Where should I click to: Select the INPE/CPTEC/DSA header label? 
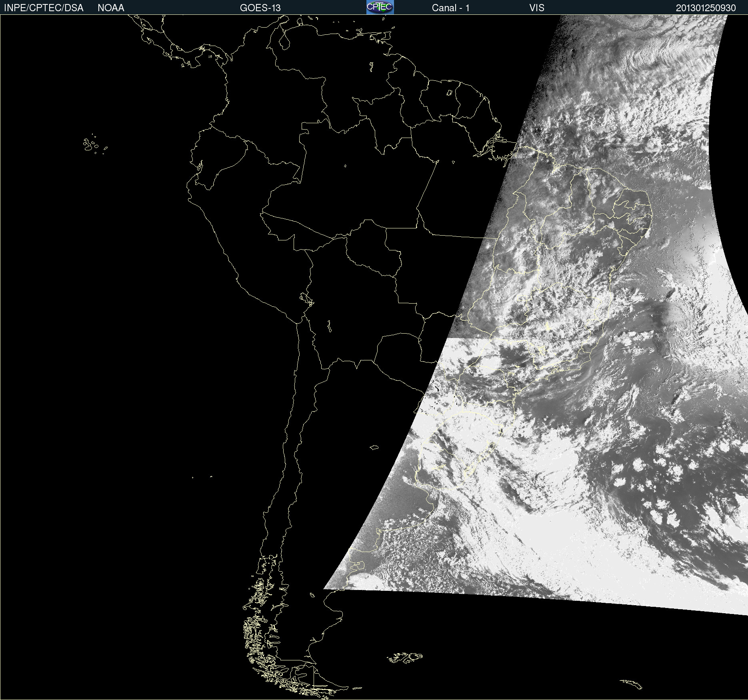point(44,8)
